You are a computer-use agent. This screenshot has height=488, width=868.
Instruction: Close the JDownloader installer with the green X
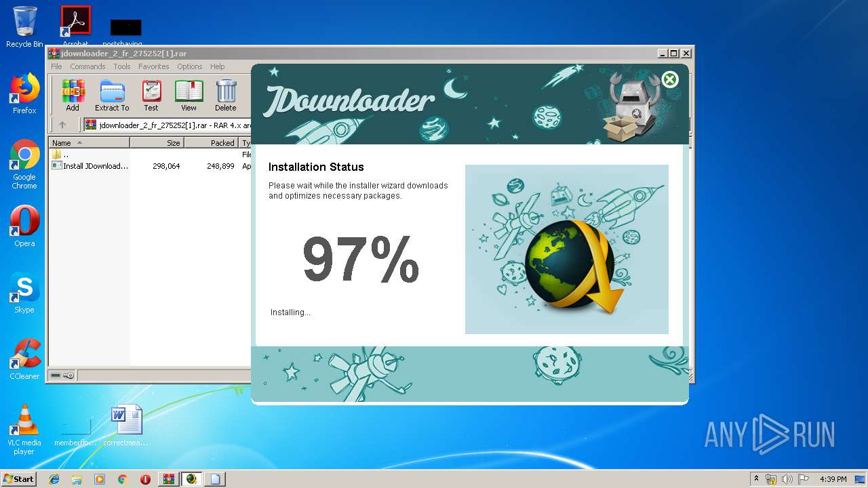pos(670,79)
